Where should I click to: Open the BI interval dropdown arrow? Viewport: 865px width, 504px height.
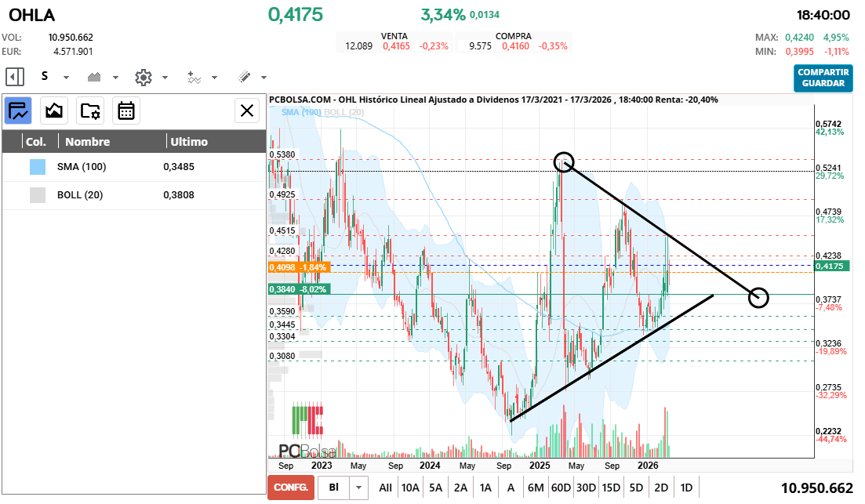pos(359,488)
